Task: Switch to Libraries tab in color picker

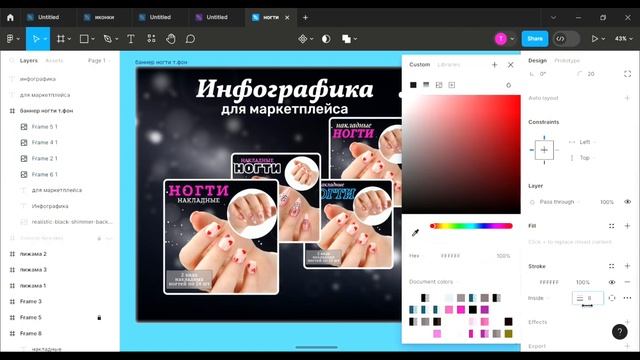Action: pyautogui.click(x=448, y=64)
